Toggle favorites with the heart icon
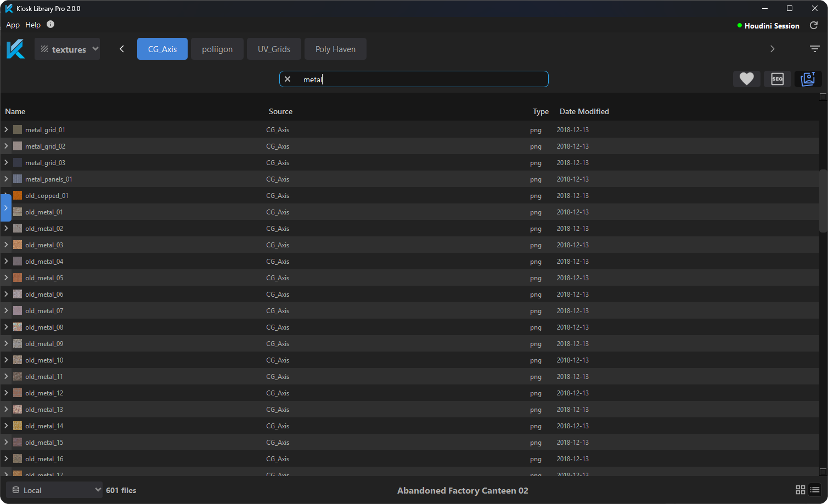 [x=746, y=78]
